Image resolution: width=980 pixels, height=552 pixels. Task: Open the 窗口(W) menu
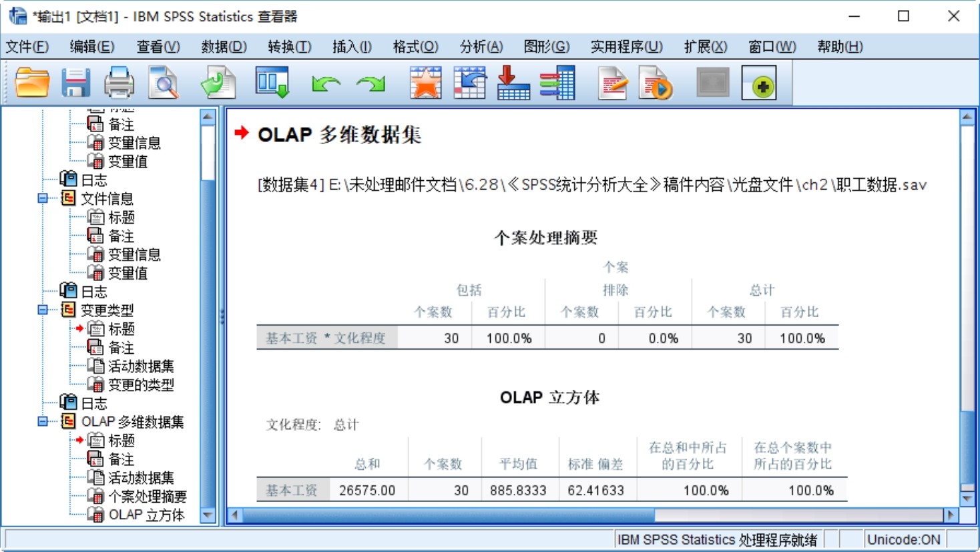772,47
